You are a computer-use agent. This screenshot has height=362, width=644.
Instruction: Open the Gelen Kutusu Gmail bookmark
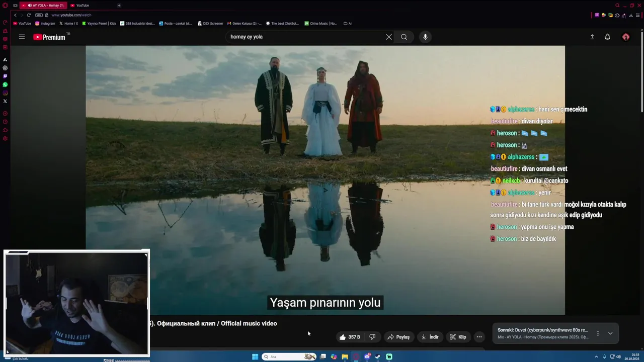245,23
